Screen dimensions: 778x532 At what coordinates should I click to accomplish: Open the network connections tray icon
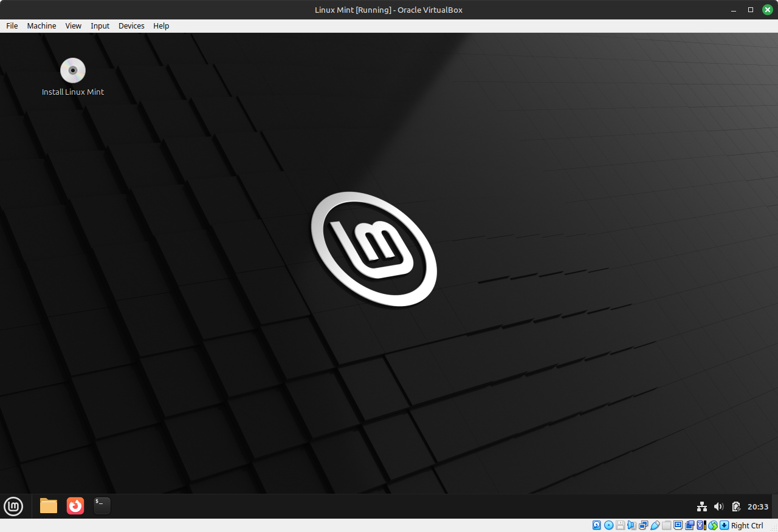[x=702, y=506]
